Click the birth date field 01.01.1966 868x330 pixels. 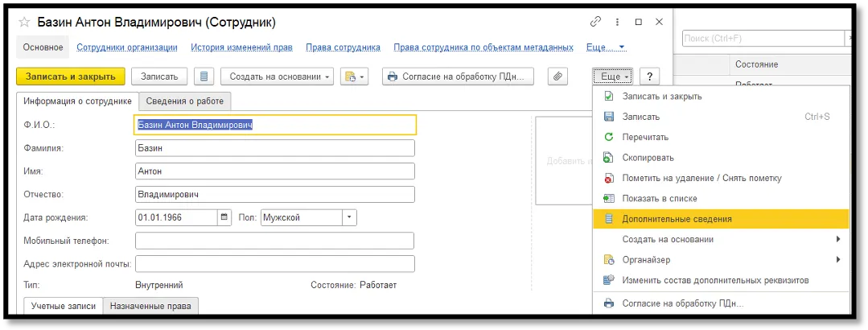coord(176,217)
